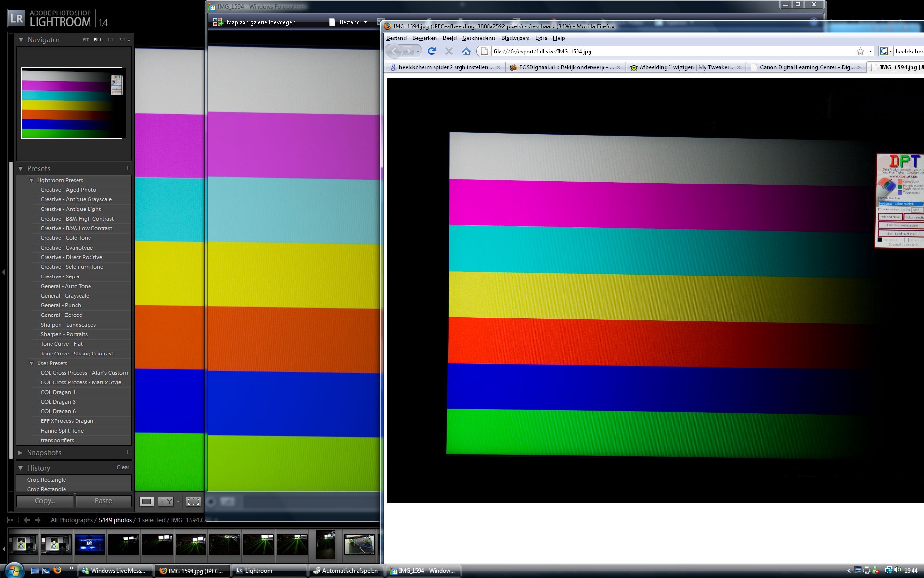Launch Firefox from quick launch

(x=57, y=571)
